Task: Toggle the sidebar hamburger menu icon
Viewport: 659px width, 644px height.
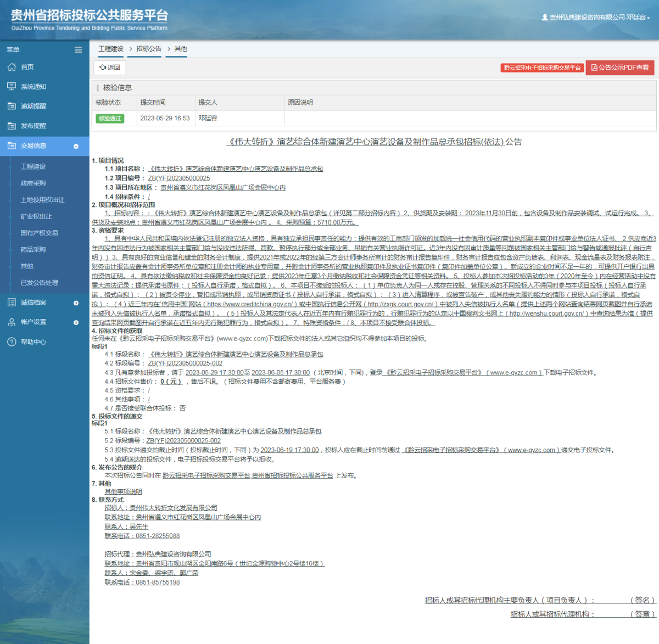Action: coord(79,50)
